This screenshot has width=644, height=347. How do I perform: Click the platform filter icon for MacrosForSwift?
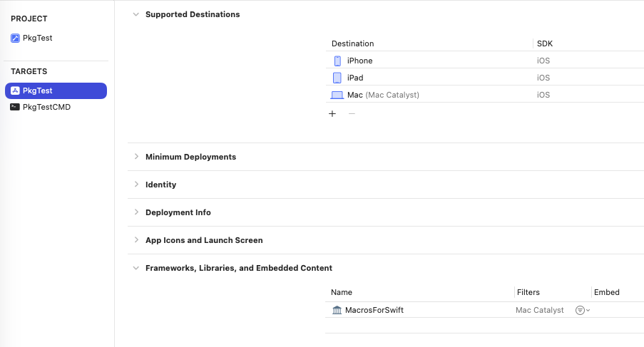[581, 311]
